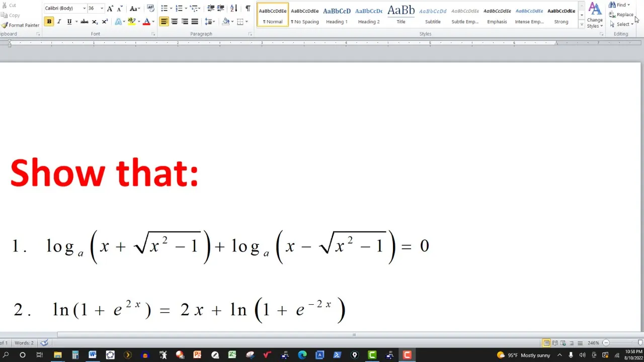Open font size dropdown showing 36

pos(102,9)
